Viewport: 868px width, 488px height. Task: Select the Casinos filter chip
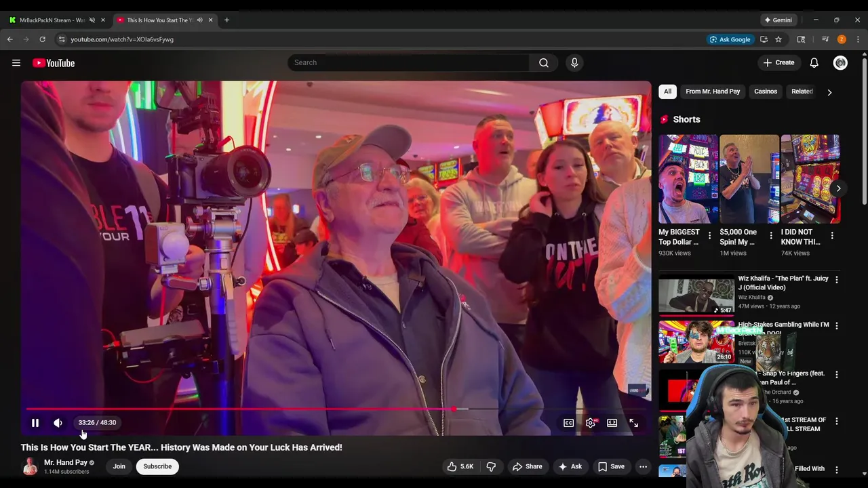pyautogui.click(x=766, y=91)
